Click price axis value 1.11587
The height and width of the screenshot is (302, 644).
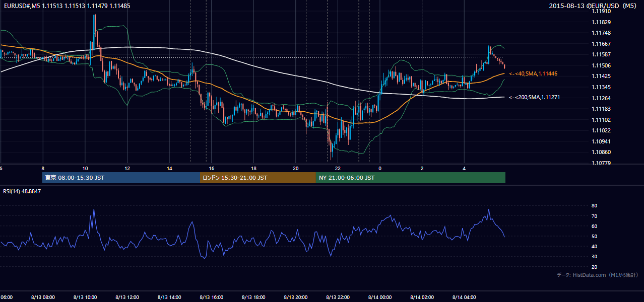[601, 54]
